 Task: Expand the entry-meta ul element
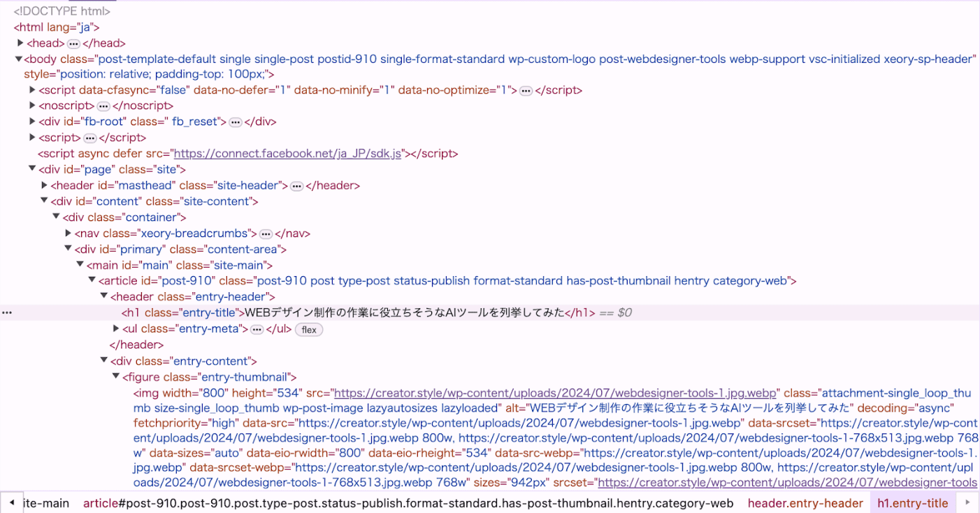pyautogui.click(x=116, y=328)
